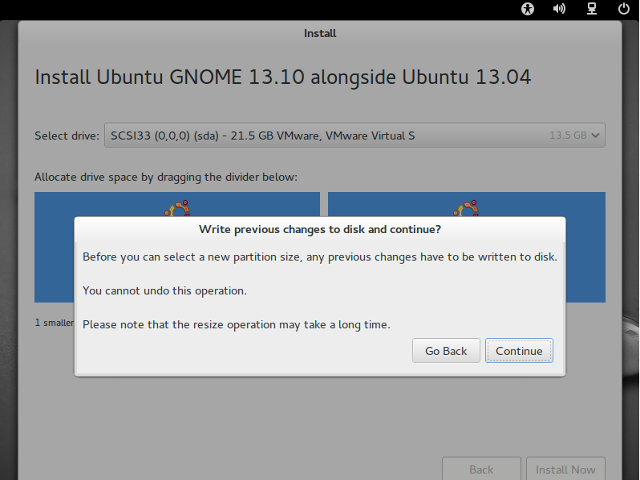640x480 pixels.
Task: Click the divider between partition panes
Action: coord(324,204)
